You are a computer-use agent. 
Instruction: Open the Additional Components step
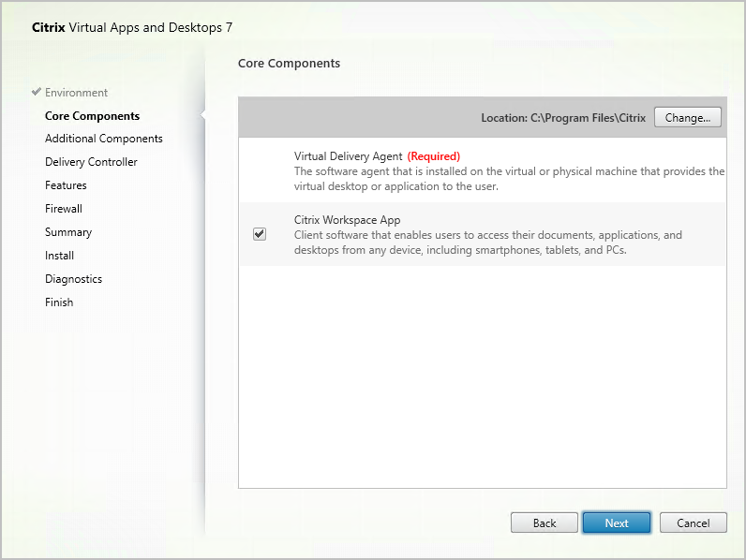103,139
